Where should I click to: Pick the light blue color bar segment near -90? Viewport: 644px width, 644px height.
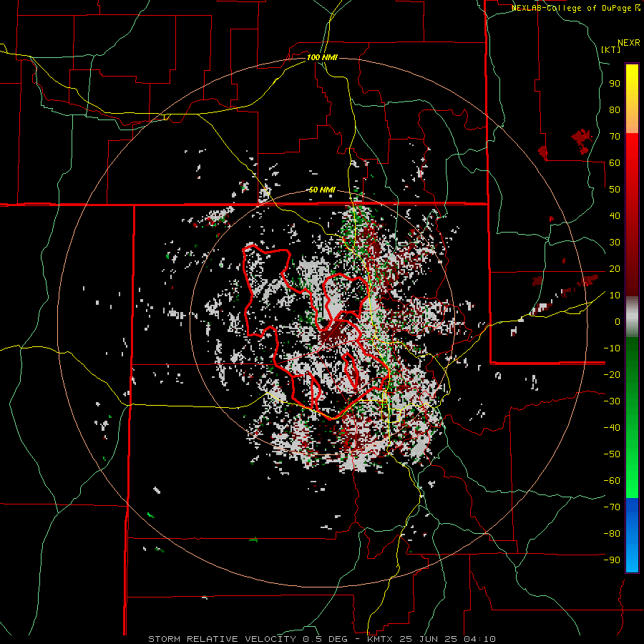(632, 559)
